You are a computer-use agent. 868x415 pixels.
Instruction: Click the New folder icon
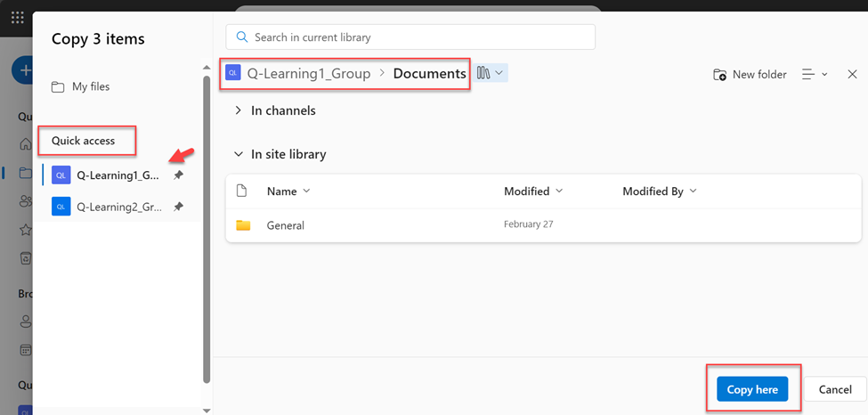(x=719, y=75)
